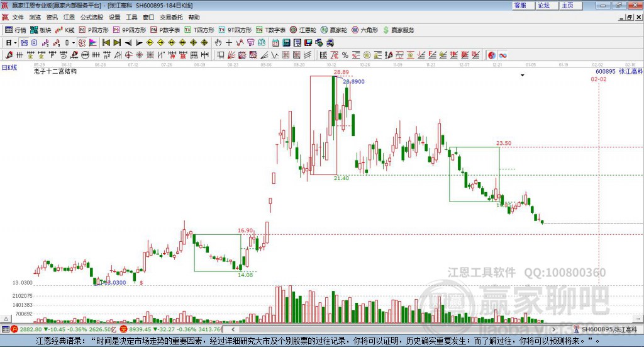Open the 公式选股 menu
Viewport: 644px width, 347px height.
[x=92, y=17]
